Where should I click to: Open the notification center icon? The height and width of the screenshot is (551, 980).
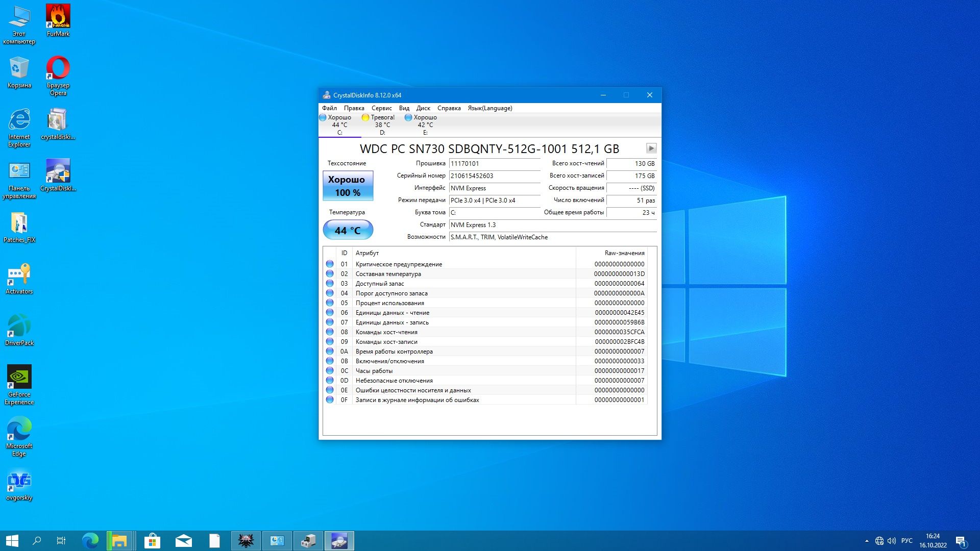961,541
